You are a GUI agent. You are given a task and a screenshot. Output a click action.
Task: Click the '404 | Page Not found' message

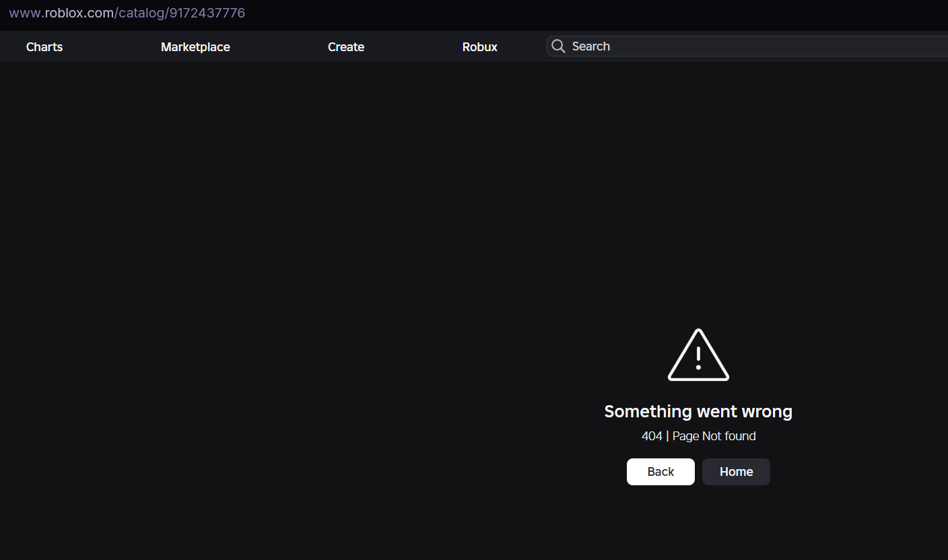(698, 436)
